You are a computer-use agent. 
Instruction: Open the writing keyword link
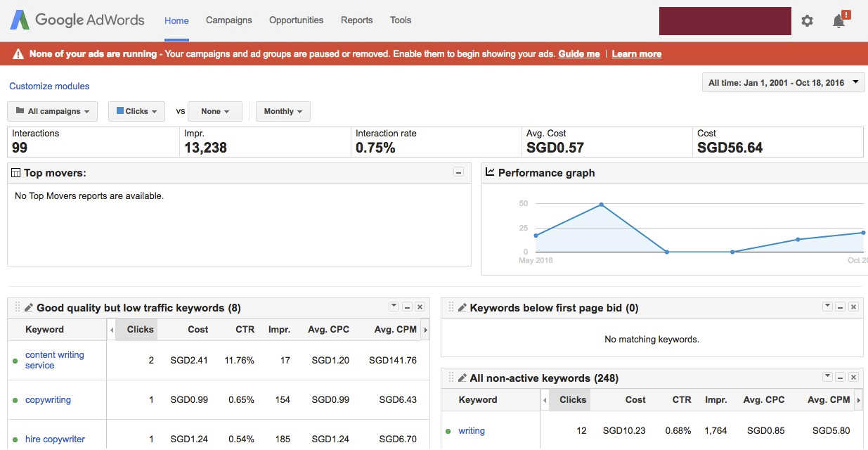click(x=472, y=431)
